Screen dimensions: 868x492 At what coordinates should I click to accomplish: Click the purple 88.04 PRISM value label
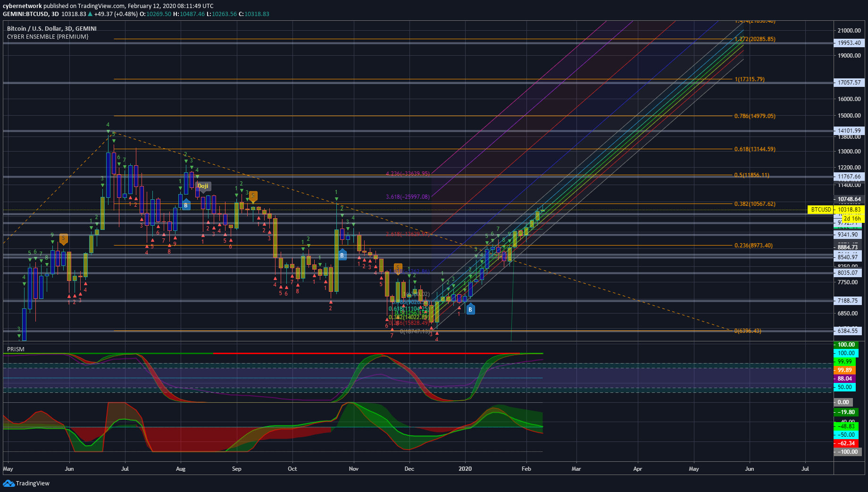(845, 379)
